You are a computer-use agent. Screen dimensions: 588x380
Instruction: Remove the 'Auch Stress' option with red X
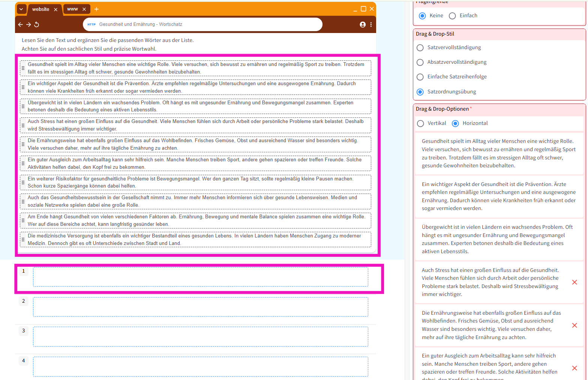coord(574,282)
